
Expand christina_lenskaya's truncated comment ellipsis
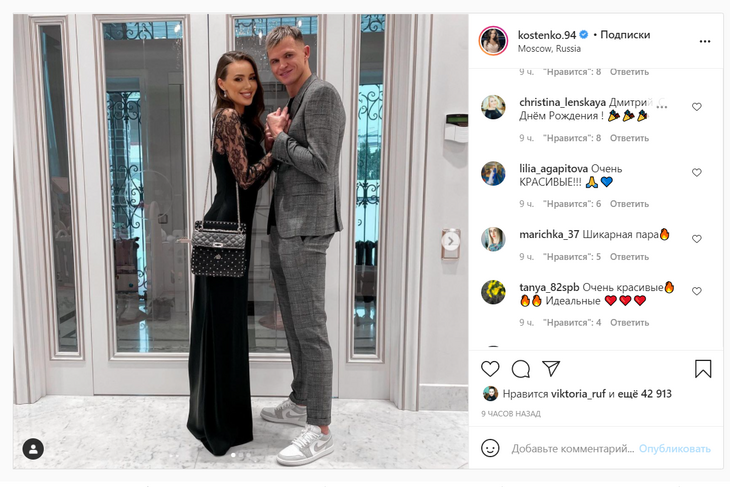coord(662,106)
